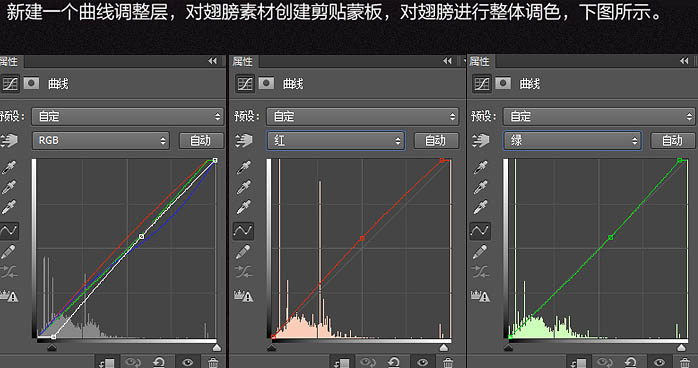Click the 自动 button beside RGB channel
698x368 pixels.
[201, 141]
